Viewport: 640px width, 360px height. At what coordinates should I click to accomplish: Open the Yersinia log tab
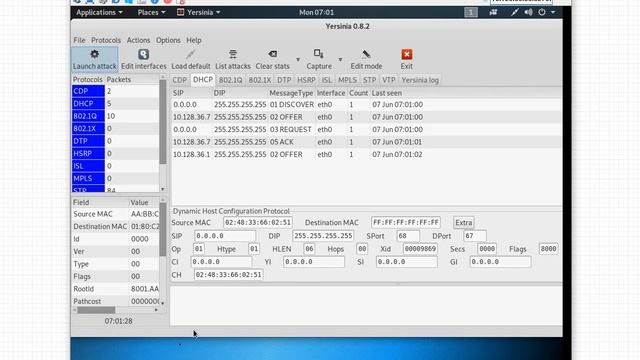coord(420,80)
